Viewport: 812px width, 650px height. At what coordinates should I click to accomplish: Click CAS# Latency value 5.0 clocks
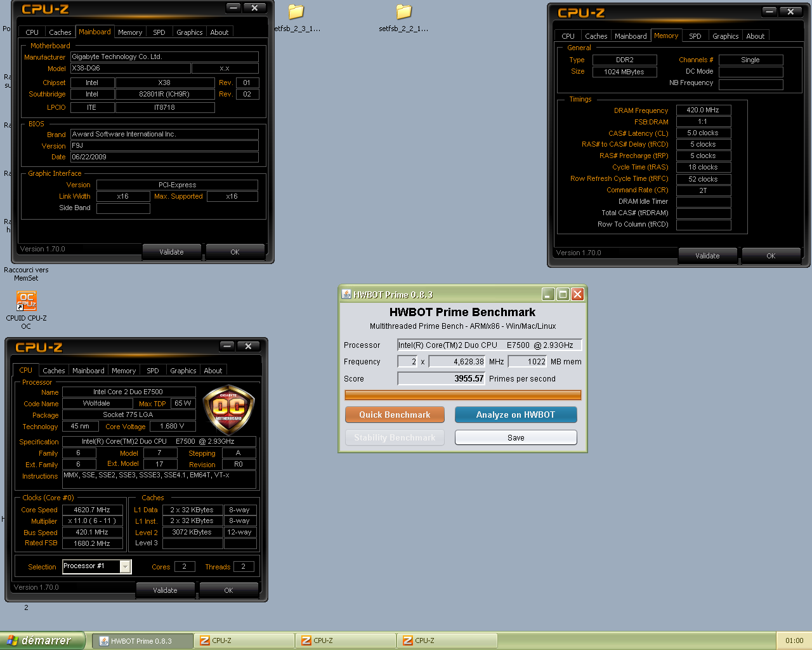point(704,133)
